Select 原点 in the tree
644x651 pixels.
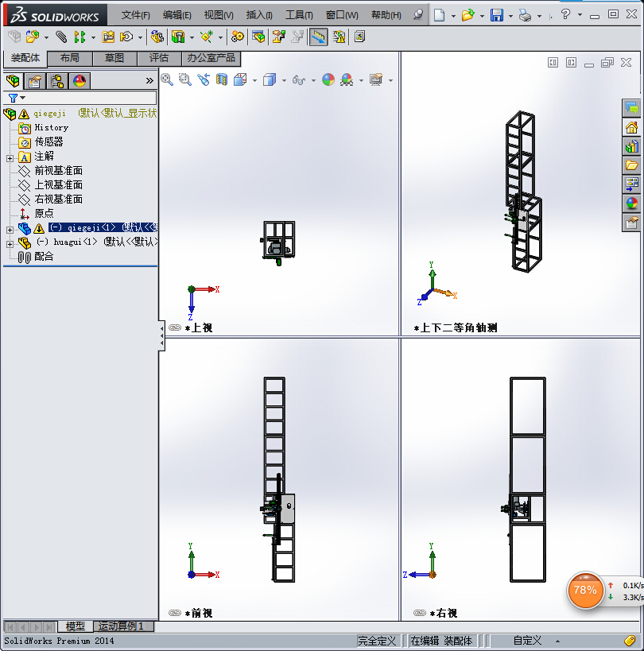pyautogui.click(x=44, y=213)
